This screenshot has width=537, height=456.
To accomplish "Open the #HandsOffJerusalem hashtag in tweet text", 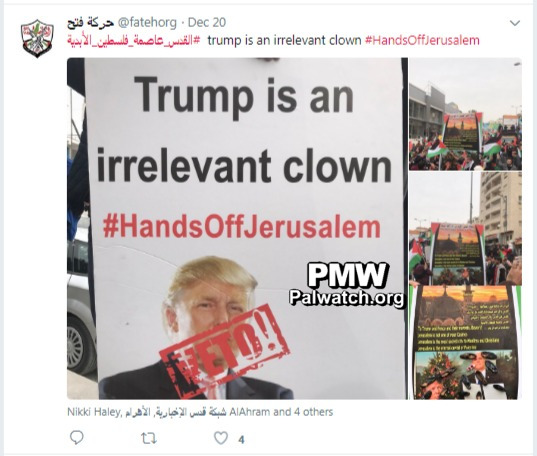I will coord(422,40).
